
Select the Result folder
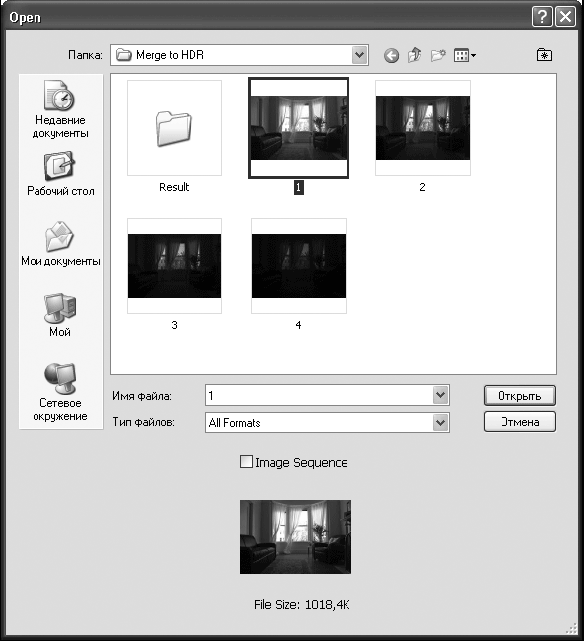[174, 137]
